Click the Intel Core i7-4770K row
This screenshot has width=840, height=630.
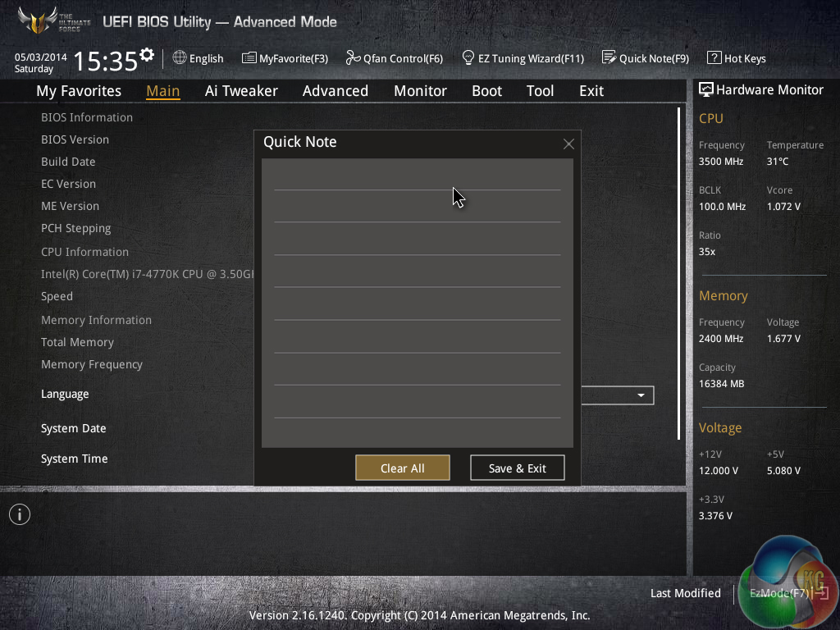(148, 274)
